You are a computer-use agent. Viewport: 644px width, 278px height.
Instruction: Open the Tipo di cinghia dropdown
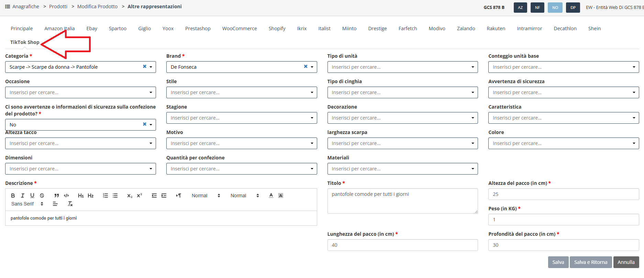click(402, 92)
